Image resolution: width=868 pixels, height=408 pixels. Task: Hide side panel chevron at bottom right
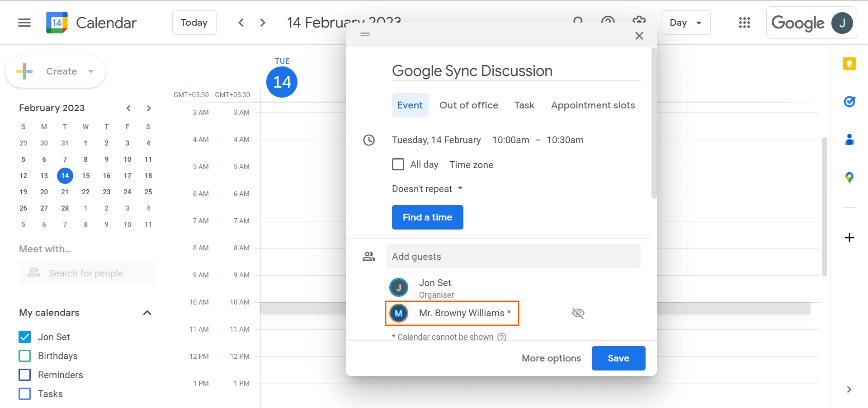point(849,389)
